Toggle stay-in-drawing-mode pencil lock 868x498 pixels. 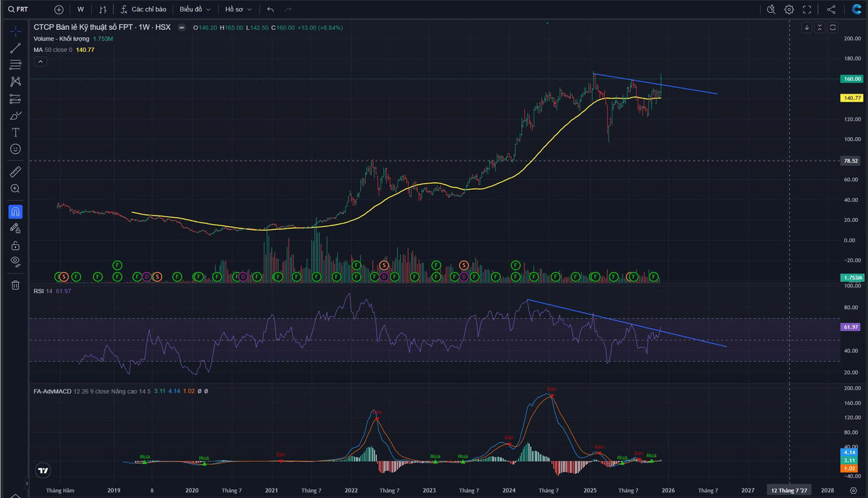coord(15,229)
